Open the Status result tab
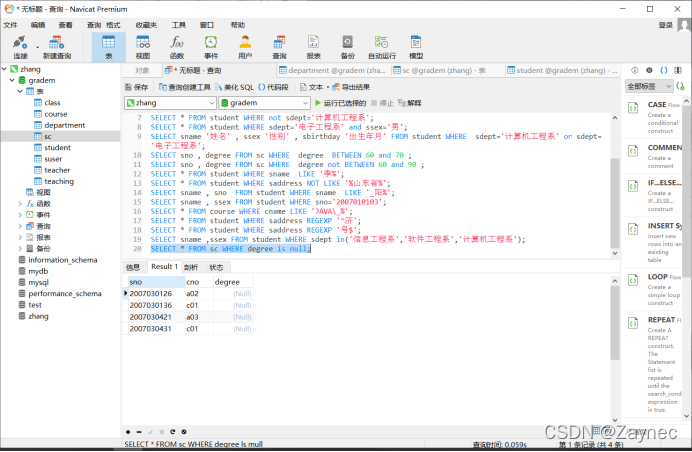The width and height of the screenshot is (692, 452). (216, 267)
